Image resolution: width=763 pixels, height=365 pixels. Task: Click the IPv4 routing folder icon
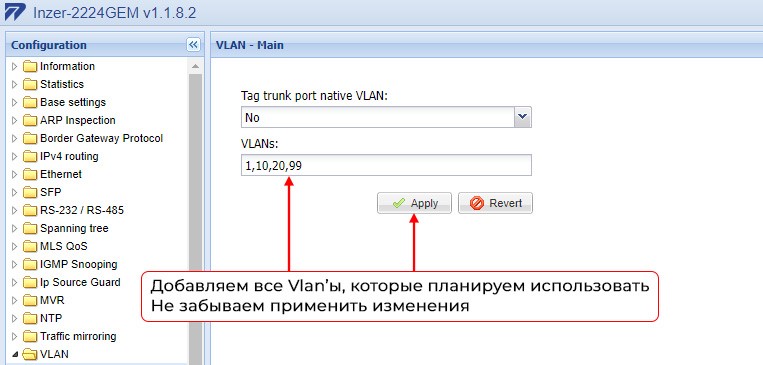coord(30,156)
